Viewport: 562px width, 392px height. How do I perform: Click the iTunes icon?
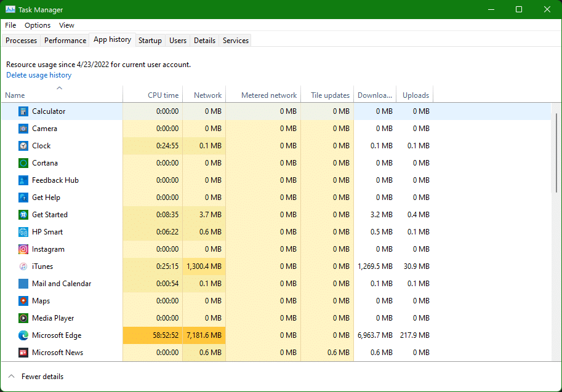coord(23,266)
